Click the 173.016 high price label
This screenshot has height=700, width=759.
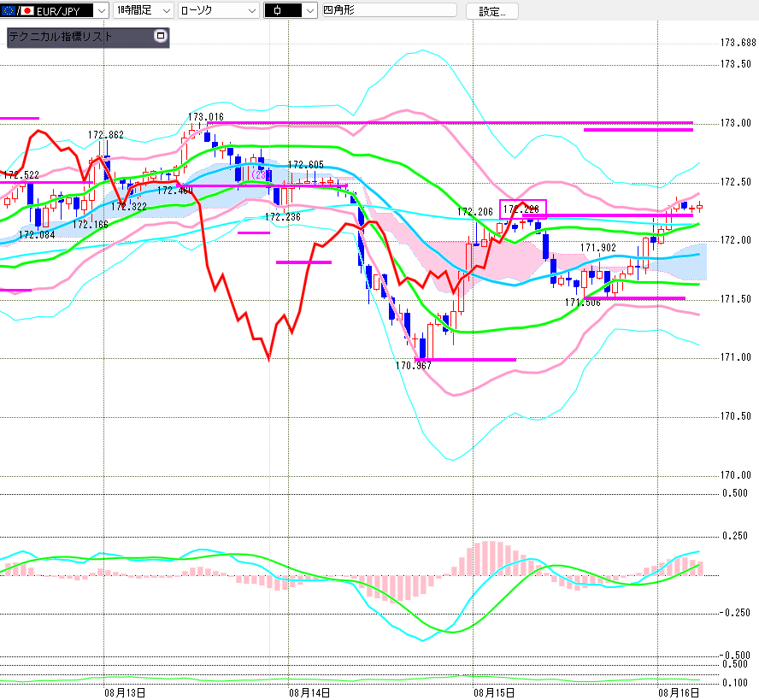click(x=206, y=116)
